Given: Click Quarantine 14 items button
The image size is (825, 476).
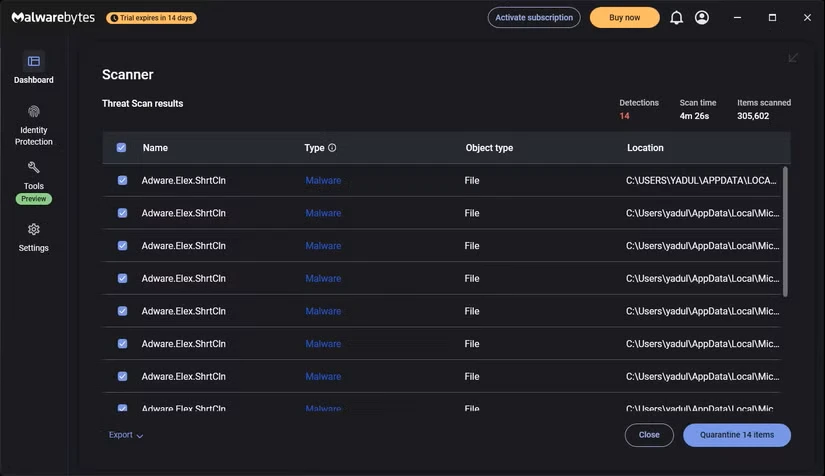Looking at the screenshot, I should pyautogui.click(x=736, y=435).
